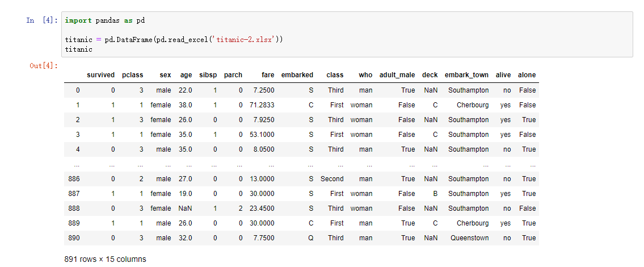Click the '891 rows × 15 columns' summary text
Image resolution: width=644 pixels, height=267 pixels.
pos(105,259)
